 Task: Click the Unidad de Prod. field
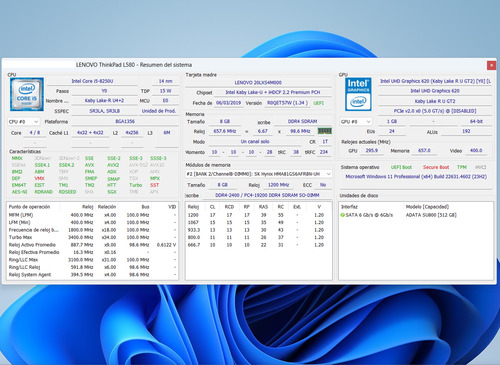(159, 111)
